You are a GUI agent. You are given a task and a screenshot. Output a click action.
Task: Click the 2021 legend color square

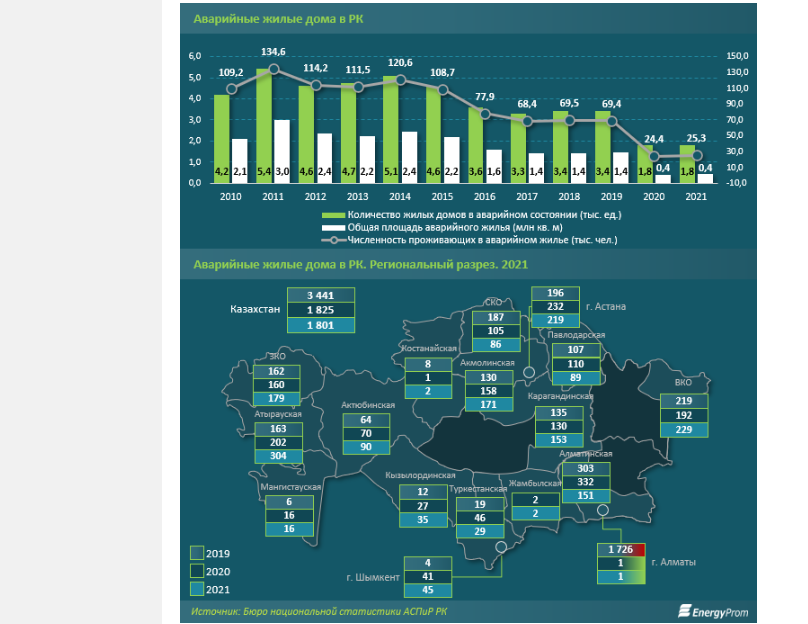[x=197, y=589]
